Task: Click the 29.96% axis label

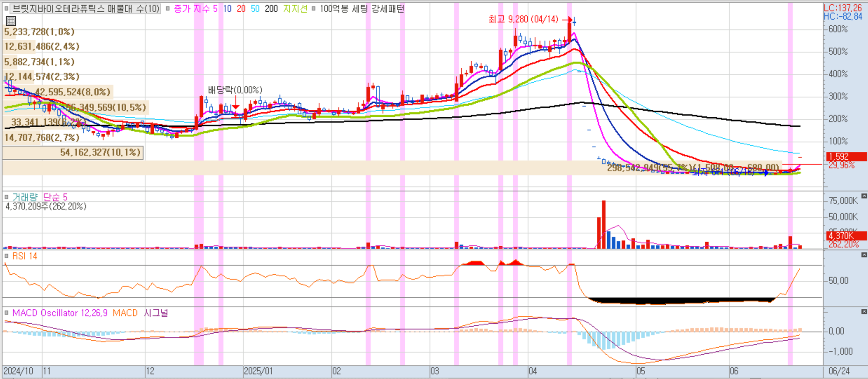Action: pos(841,165)
